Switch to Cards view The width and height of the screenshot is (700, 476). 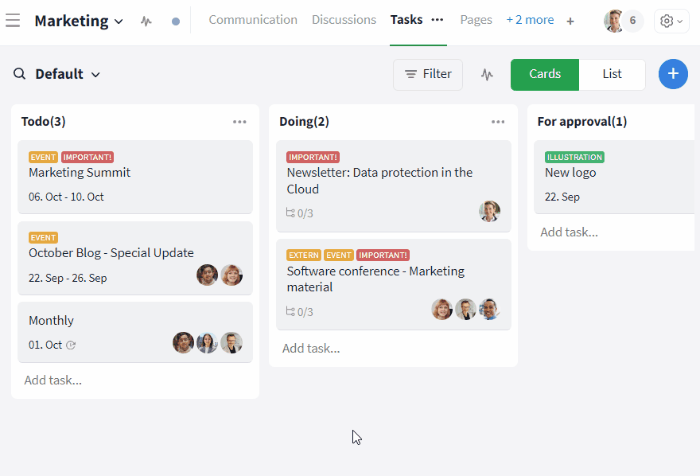tap(545, 74)
